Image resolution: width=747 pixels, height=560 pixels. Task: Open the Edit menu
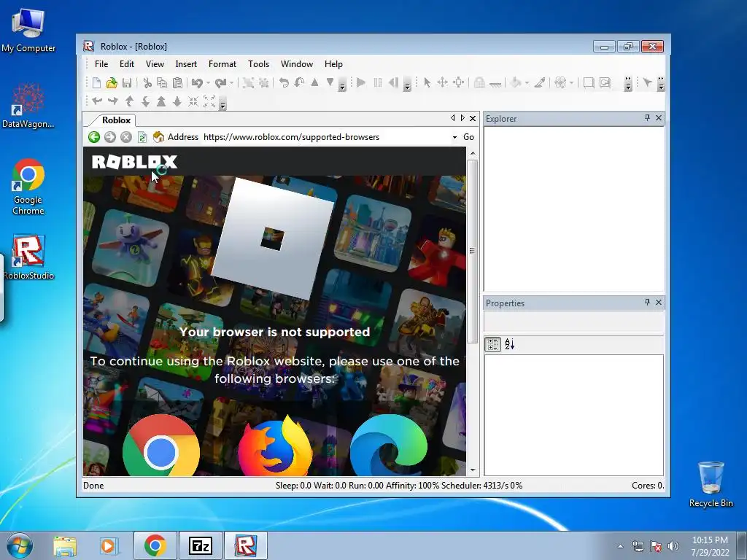tap(127, 64)
